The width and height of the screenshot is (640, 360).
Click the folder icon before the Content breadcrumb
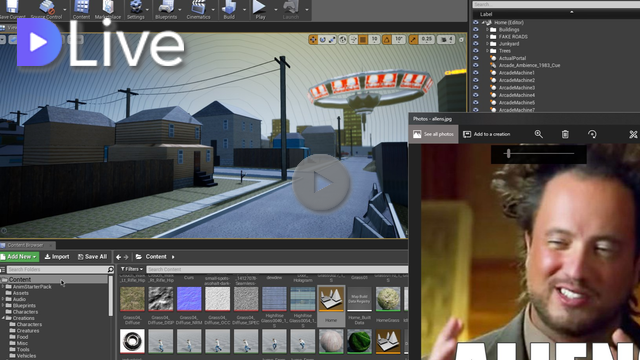[x=139, y=257]
